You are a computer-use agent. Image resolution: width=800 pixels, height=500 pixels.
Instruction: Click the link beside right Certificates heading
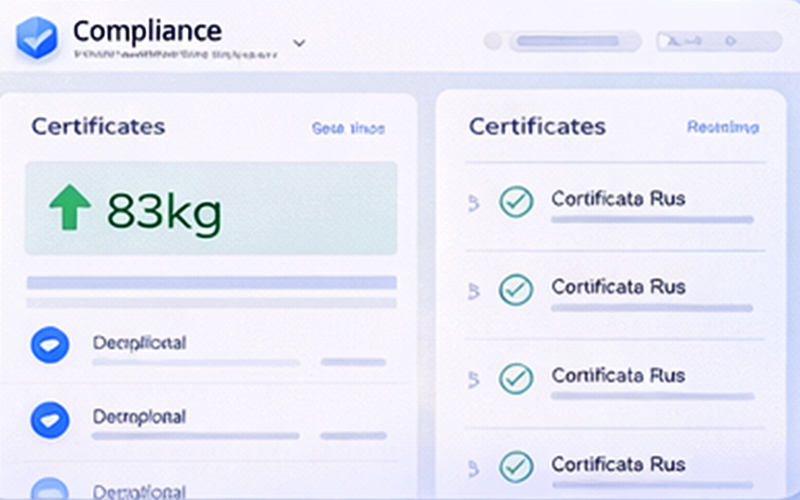722,128
